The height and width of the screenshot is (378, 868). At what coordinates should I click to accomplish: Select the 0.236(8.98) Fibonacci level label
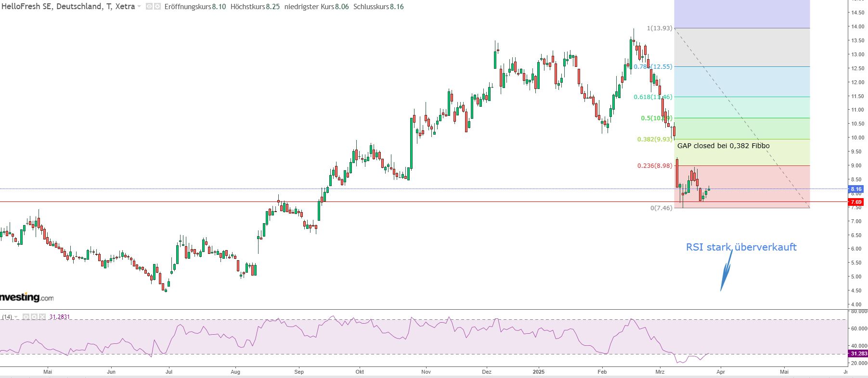[x=654, y=166]
